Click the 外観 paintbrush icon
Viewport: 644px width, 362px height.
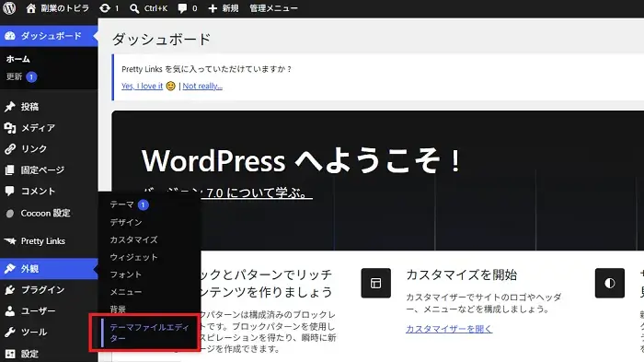pyautogui.click(x=10, y=269)
